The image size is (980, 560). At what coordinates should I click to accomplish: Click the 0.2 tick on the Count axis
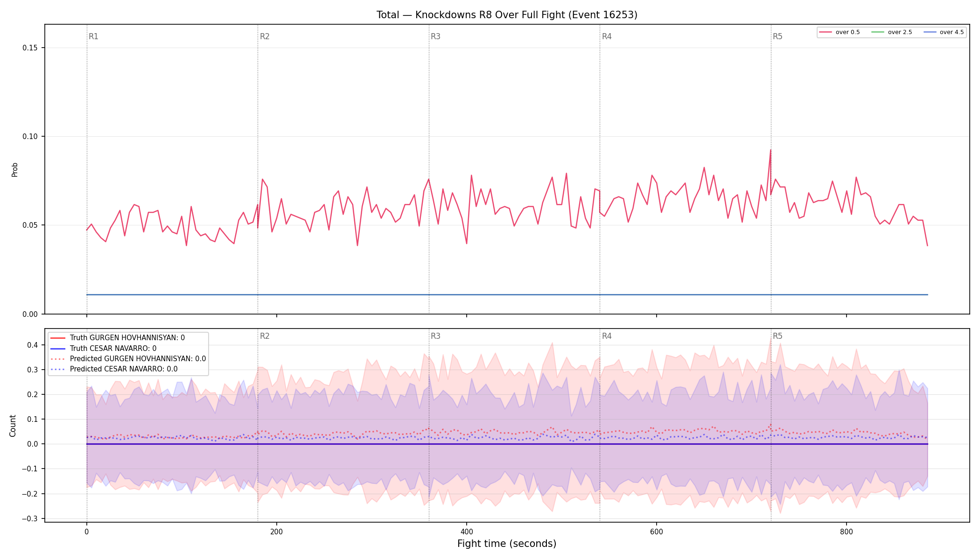(33, 395)
